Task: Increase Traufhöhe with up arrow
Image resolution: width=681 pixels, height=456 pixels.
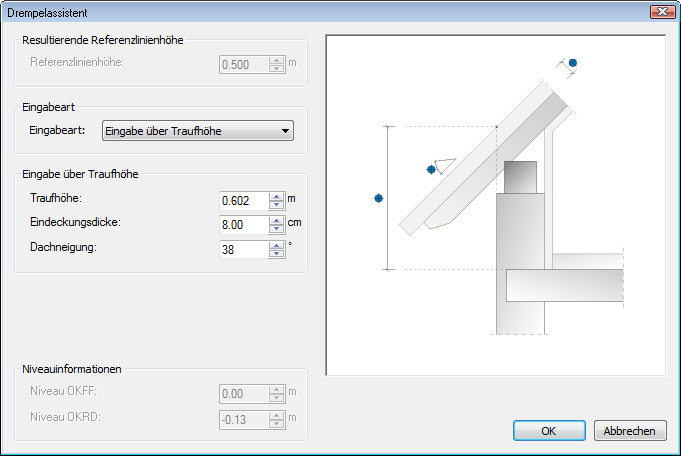Action: [276, 197]
